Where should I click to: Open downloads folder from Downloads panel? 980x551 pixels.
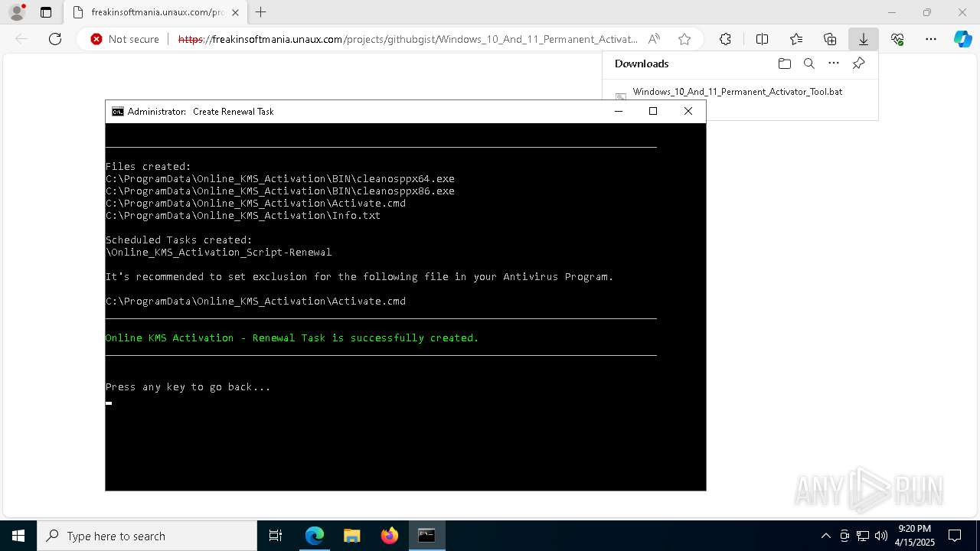click(784, 64)
